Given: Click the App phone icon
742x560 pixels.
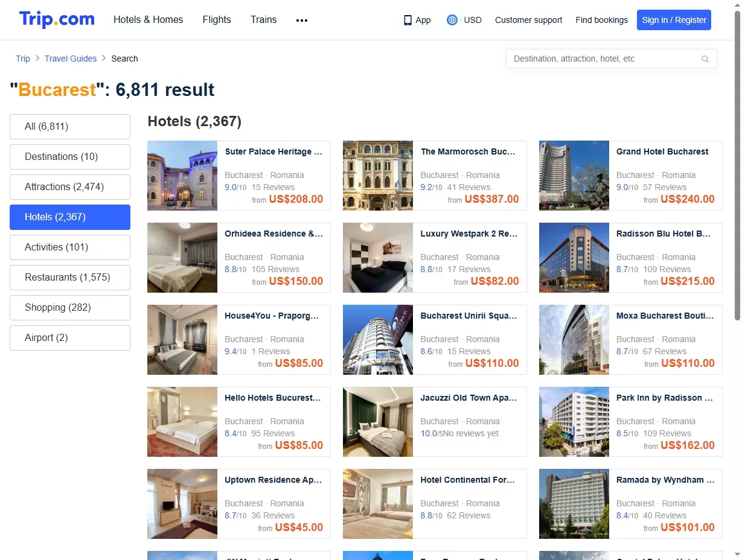Looking at the screenshot, I should pos(408,20).
